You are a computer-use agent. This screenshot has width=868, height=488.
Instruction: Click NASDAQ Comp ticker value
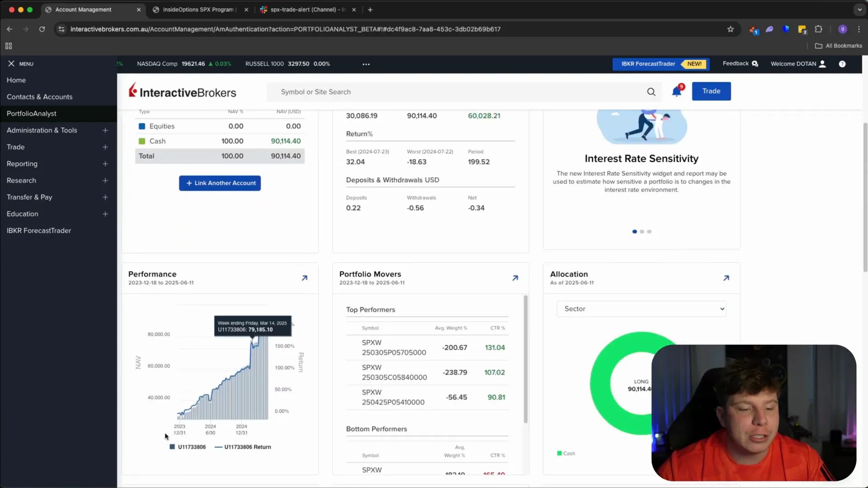tap(193, 64)
